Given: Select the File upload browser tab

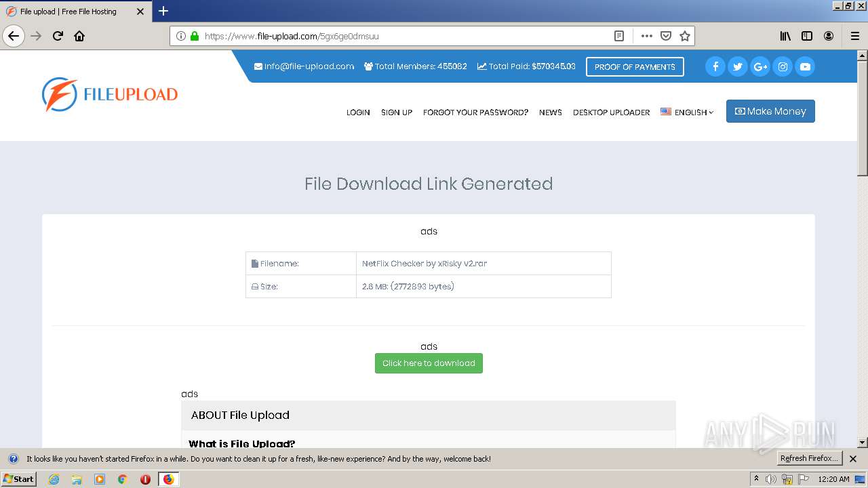Looking at the screenshot, I should [x=76, y=12].
